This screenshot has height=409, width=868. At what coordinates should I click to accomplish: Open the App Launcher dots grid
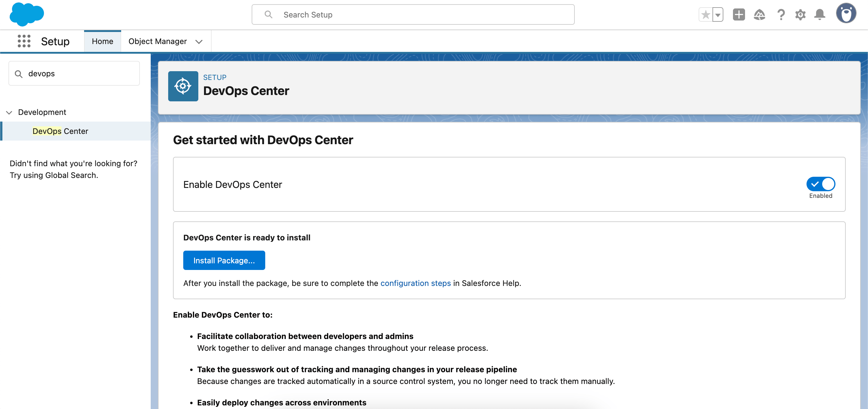24,41
